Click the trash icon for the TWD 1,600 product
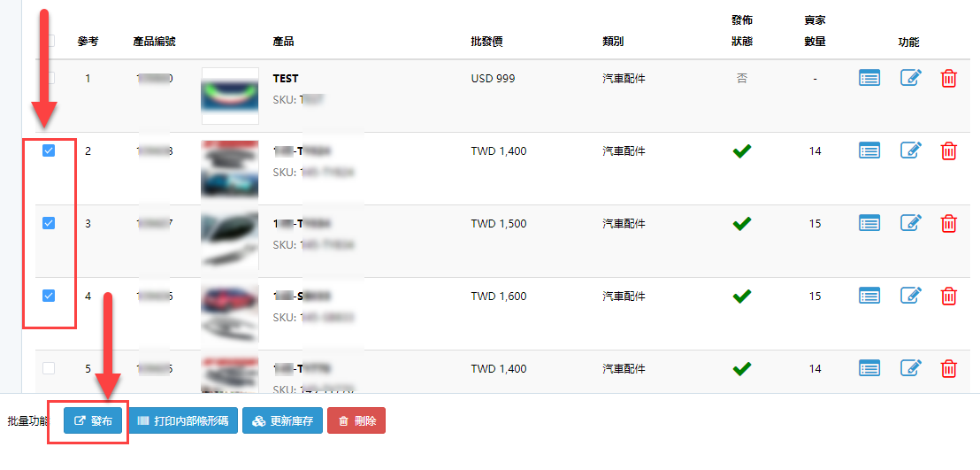 point(948,296)
